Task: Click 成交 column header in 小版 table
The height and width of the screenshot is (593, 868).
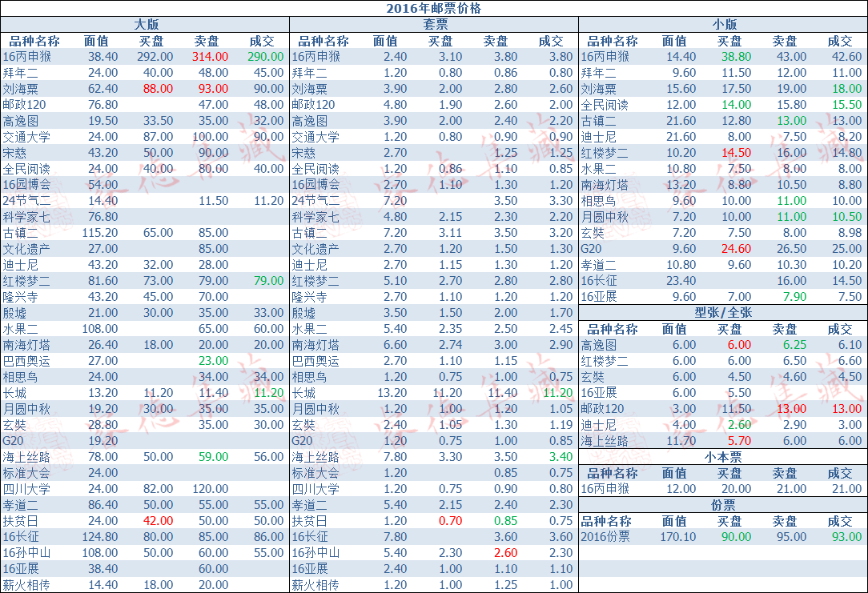Action: point(840,41)
